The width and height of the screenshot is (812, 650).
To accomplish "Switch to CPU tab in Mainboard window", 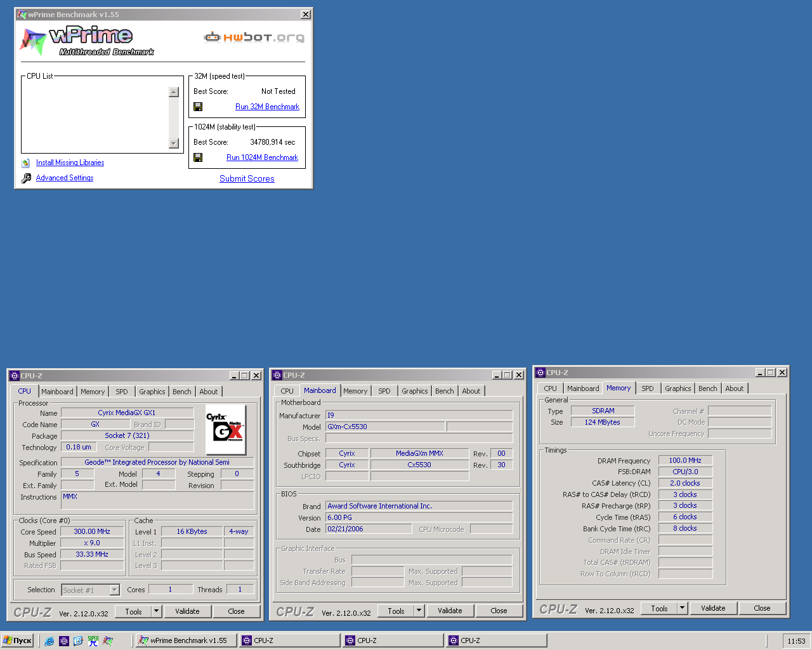I will 287,391.
